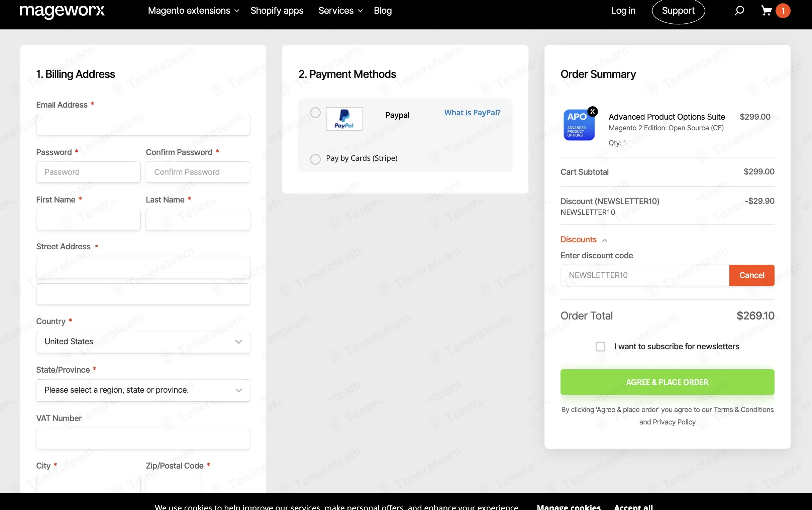The width and height of the screenshot is (812, 510).
Task: Focus the Zip/Postal Code field
Action: tap(173, 484)
